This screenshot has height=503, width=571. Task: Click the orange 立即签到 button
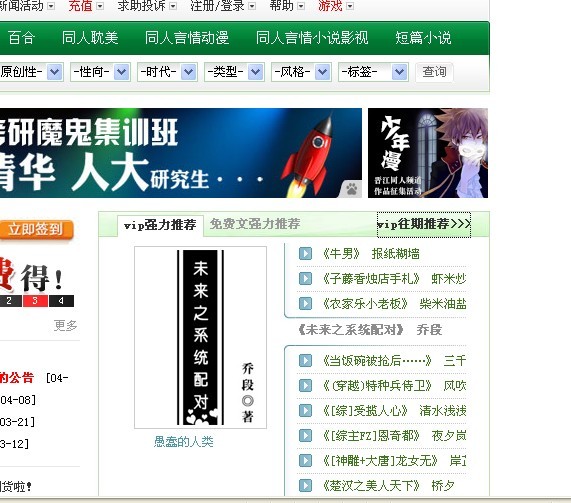(36, 229)
